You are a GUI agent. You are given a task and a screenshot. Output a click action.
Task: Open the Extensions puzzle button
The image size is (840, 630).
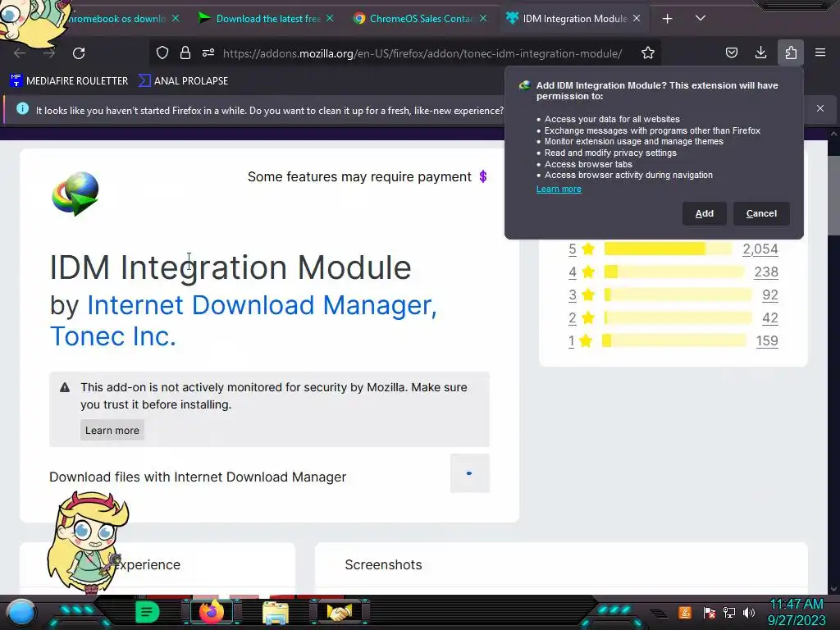[791, 52]
